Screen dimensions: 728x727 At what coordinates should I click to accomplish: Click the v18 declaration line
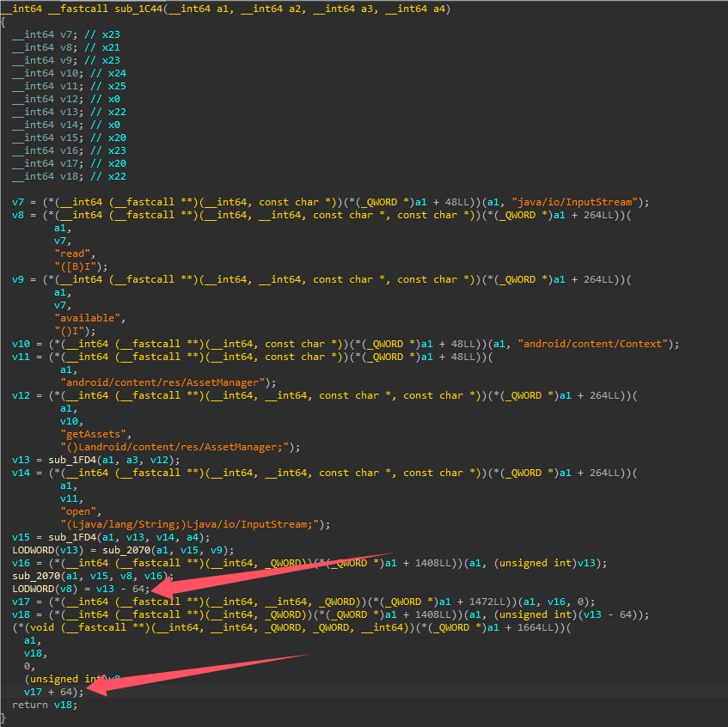[x=69, y=177]
